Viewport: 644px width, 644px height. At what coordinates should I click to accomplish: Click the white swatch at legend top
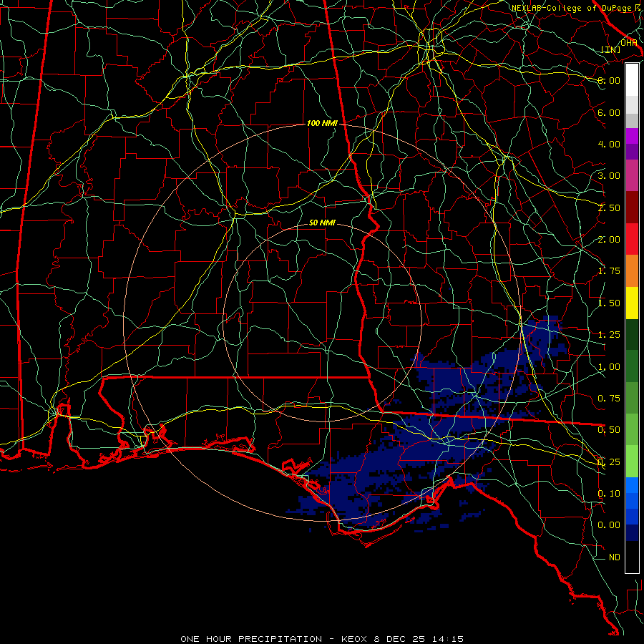tap(632, 80)
